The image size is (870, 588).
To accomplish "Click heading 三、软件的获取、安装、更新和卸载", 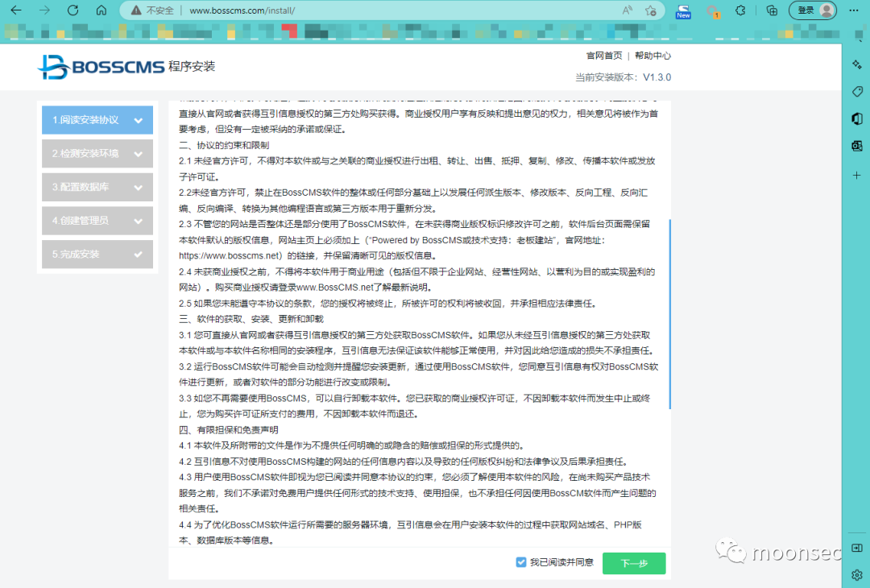I will [251, 319].
